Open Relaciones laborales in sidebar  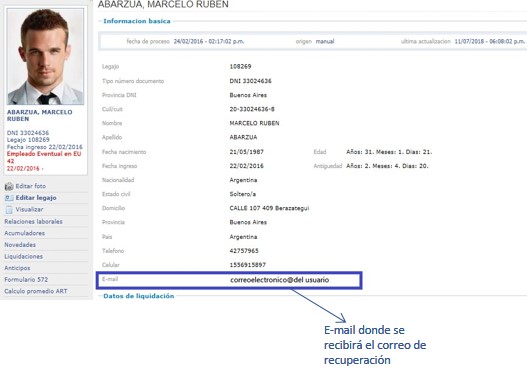click(33, 221)
